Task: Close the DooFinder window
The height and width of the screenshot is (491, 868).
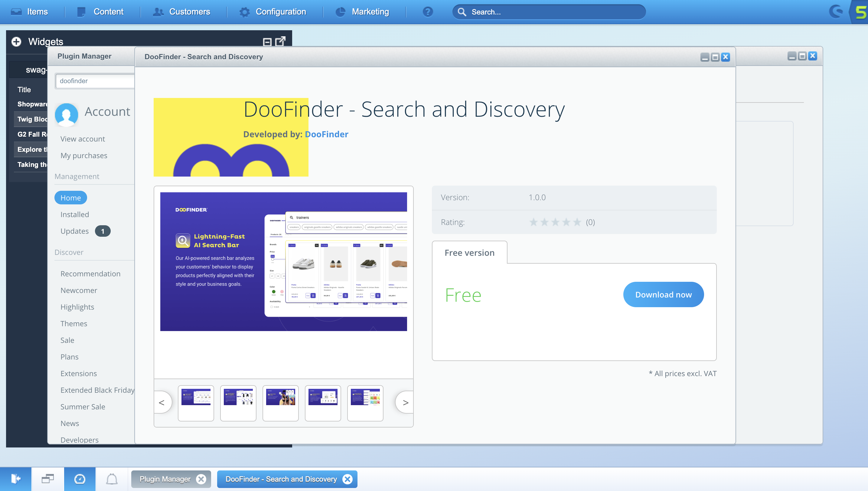Action: coord(725,57)
